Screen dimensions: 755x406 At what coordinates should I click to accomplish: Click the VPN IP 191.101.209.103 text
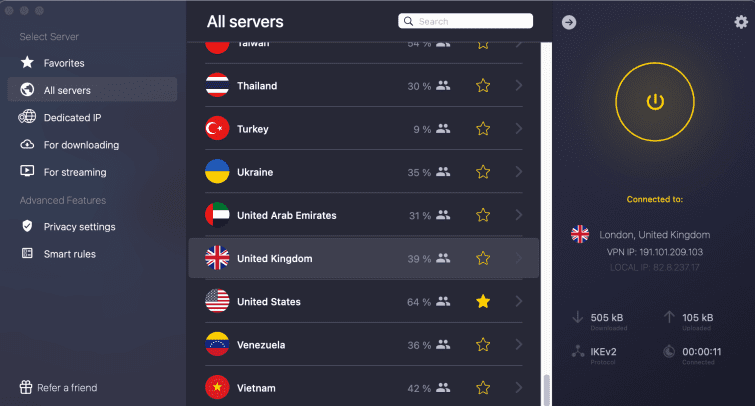click(x=654, y=252)
